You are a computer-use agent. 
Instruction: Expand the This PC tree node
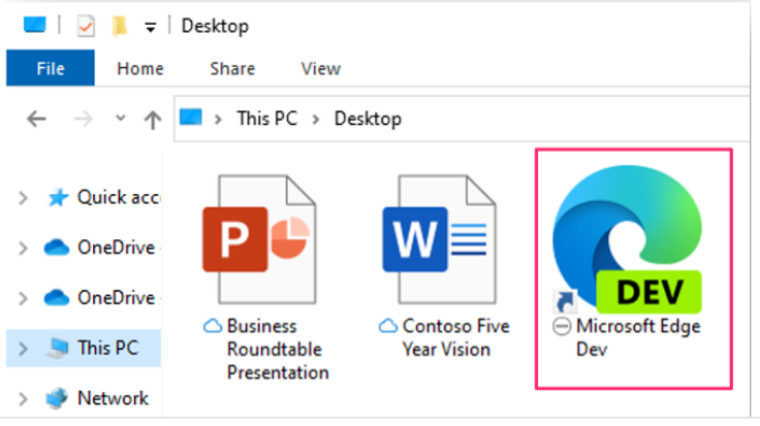pyautogui.click(x=23, y=348)
